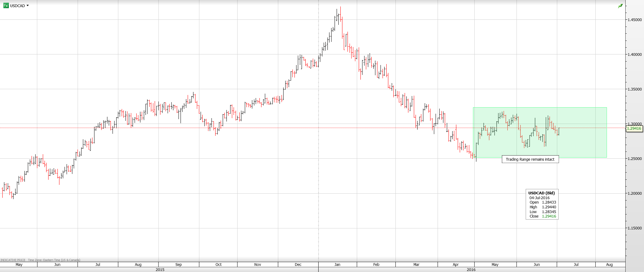Click the 1.45000 price axis label
644x272 pixels.
click(634, 20)
